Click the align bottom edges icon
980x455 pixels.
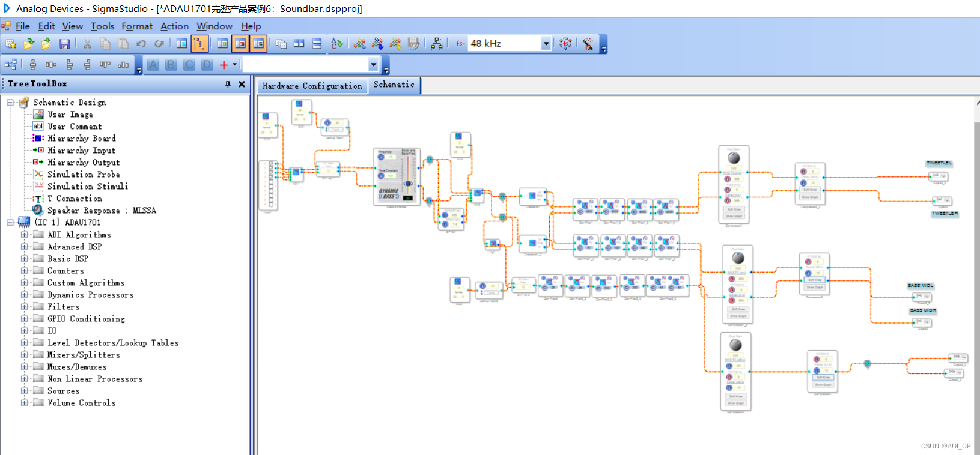point(123,65)
